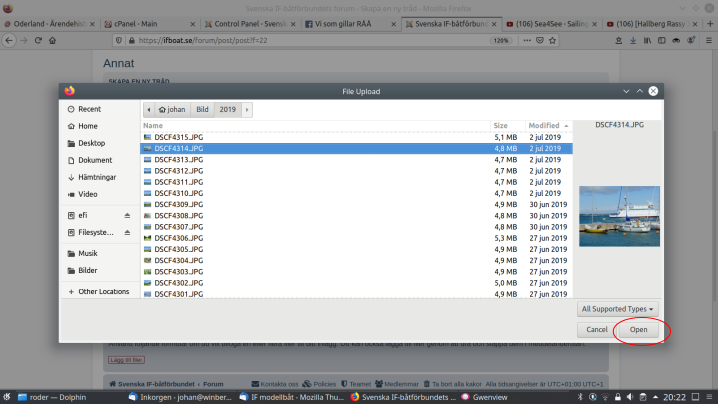This screenshot has height=404, width=718.
Task: Eject the efi volume
Action: pyautogui.click(x=127, y=215)
